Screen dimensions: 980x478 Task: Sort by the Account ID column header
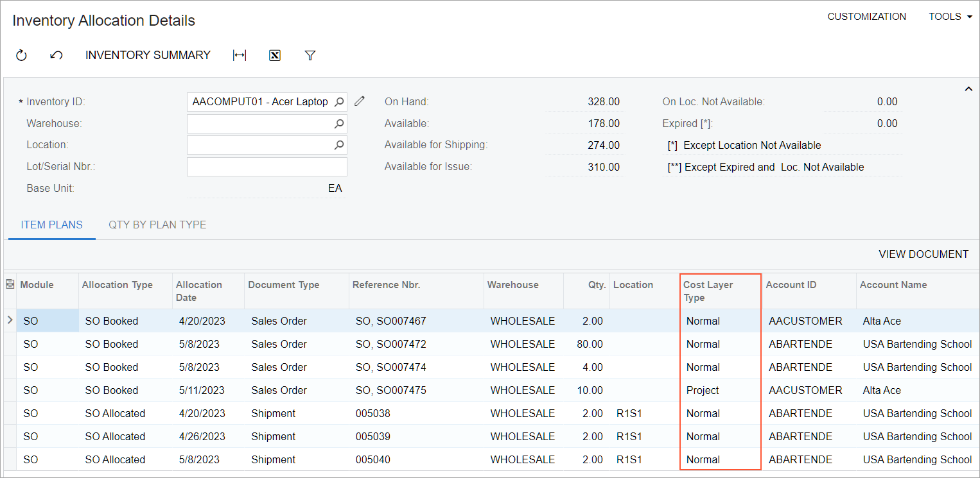tap(809, 290)
